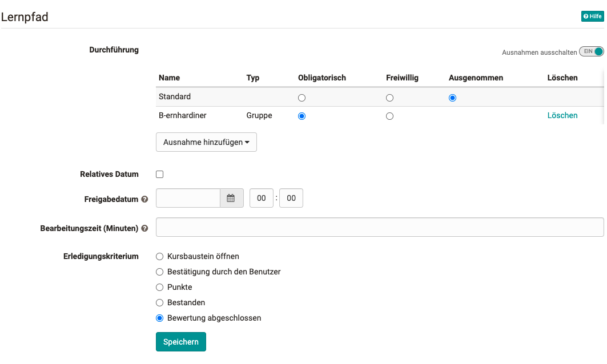Toggle the Ausnahmen ausschalten switch
Viewport: 607px width, 364px height.
click(591, 51)
